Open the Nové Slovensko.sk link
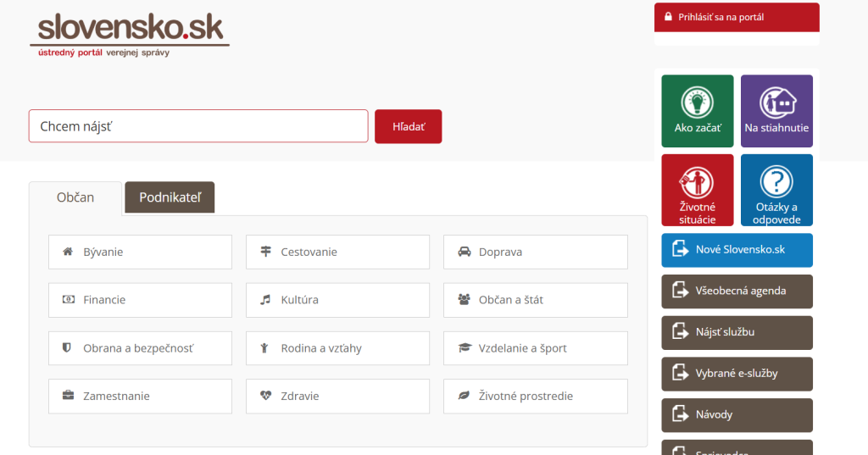This screenshot has height=455, width=868. pos(737,250)
